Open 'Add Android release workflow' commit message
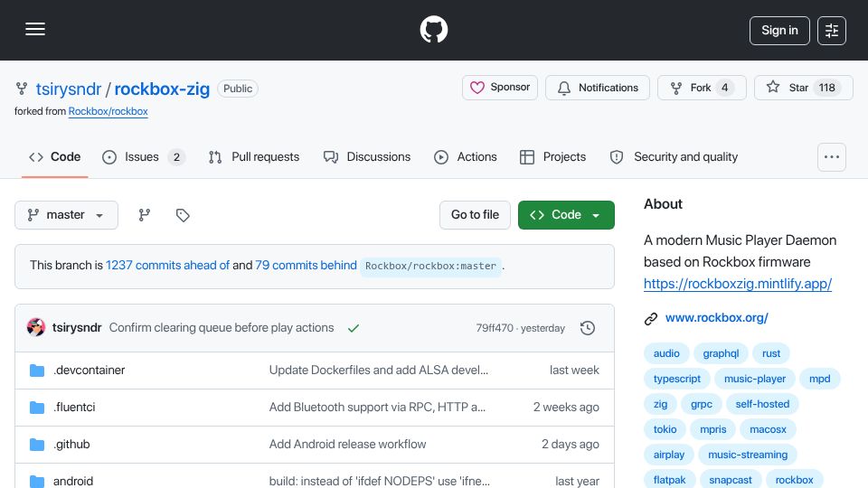Screen dimensions: 868x488 (x=347, y=445)
